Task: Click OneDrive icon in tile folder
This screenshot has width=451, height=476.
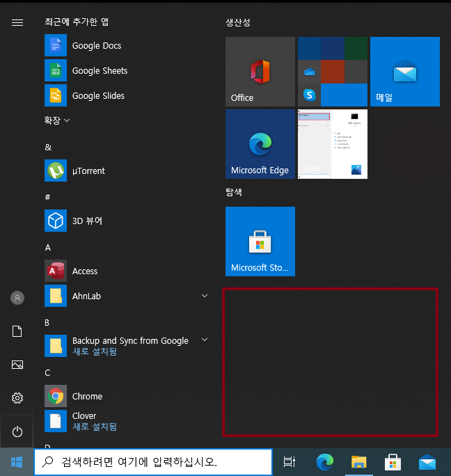Action: [x=310, y=72]
